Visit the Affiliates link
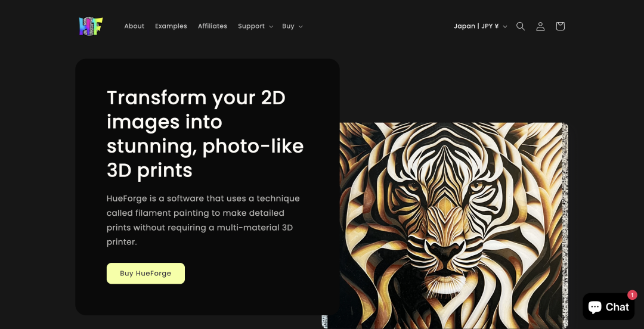This screenshot has height=329, width=644. click(x=212, y=26)
